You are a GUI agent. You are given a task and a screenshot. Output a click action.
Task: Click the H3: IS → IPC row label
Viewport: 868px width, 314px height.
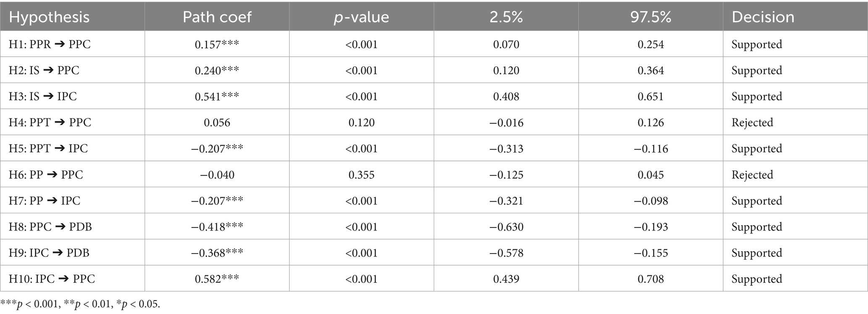pyautogui.click(x=43, y=96)
